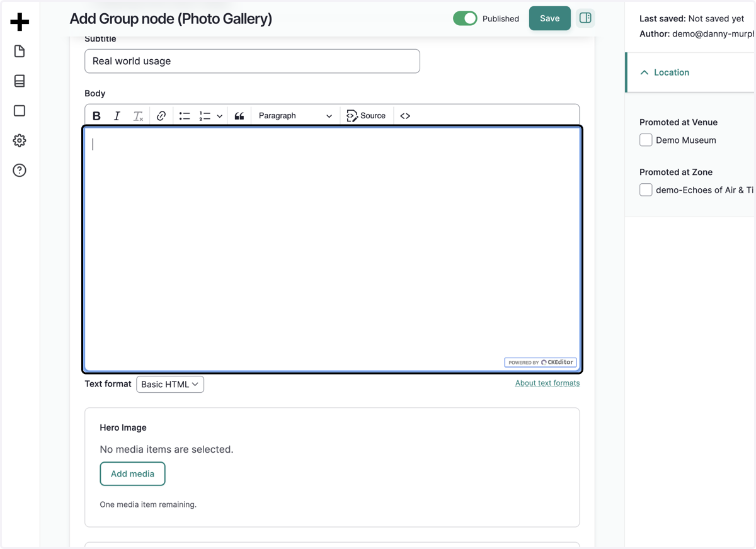Switch to Source editing mode
Image resolution: width=756 pixels, height=549 pixels.
pyautogui.click(x=366, y=116)
